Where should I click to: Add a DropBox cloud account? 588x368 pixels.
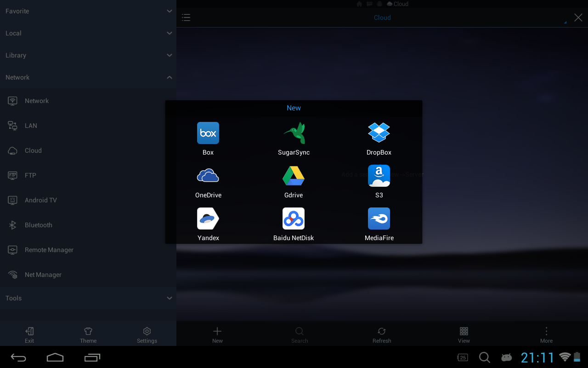[x=379, y=133]
